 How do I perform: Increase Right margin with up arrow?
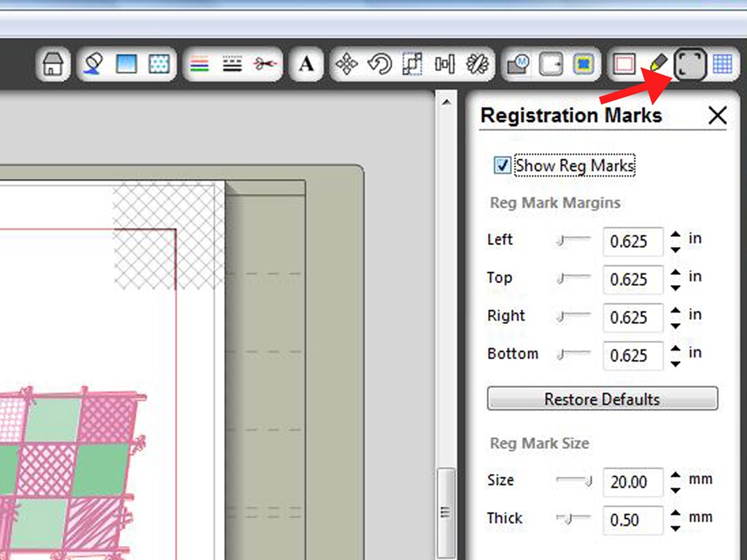pos(676,311)
